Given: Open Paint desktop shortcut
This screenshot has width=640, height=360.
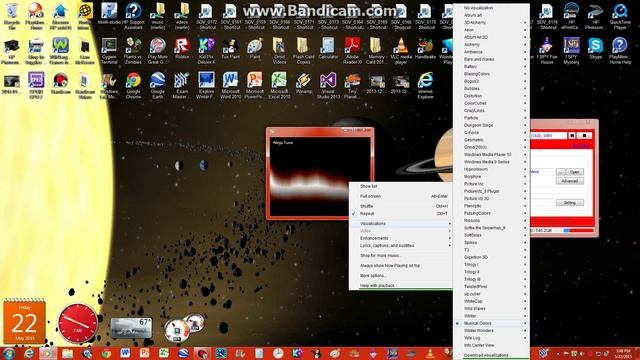Looking at the screenshot, I should tap(255, 49).
